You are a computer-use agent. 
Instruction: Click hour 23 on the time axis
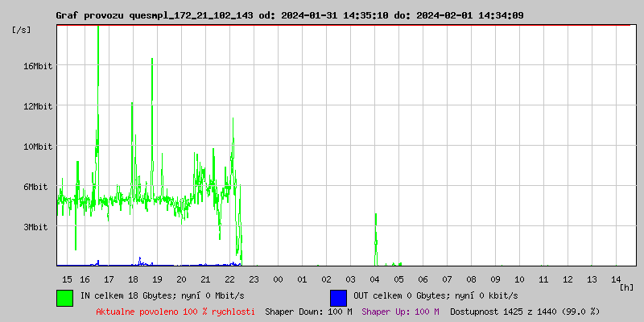[254, 279]
